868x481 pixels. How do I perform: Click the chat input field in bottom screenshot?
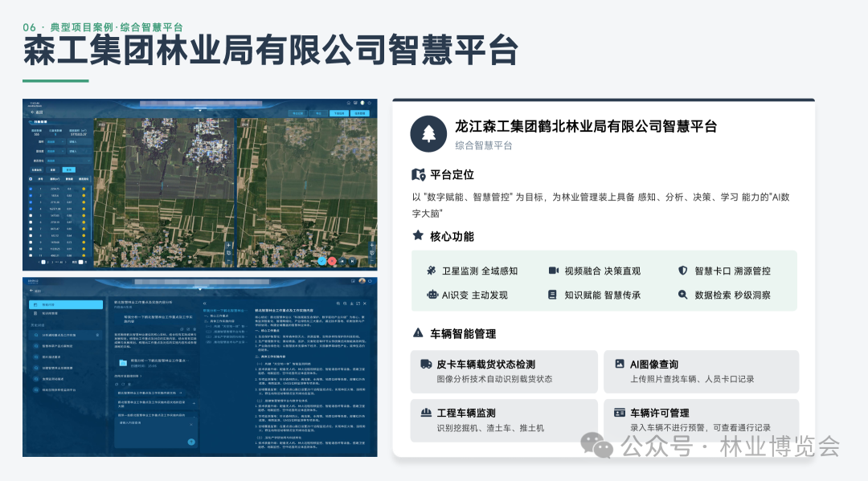coord(156,432)
